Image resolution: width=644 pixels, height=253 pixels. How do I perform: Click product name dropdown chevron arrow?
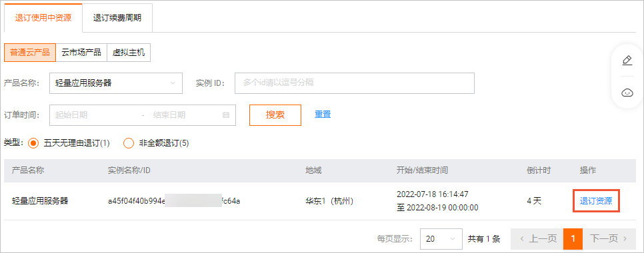click(173, 83)
